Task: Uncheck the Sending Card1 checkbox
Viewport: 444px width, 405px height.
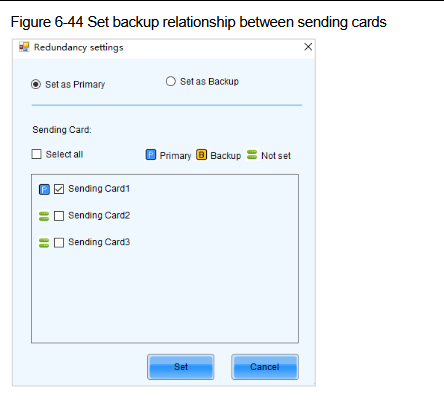Action: (59, 189)
